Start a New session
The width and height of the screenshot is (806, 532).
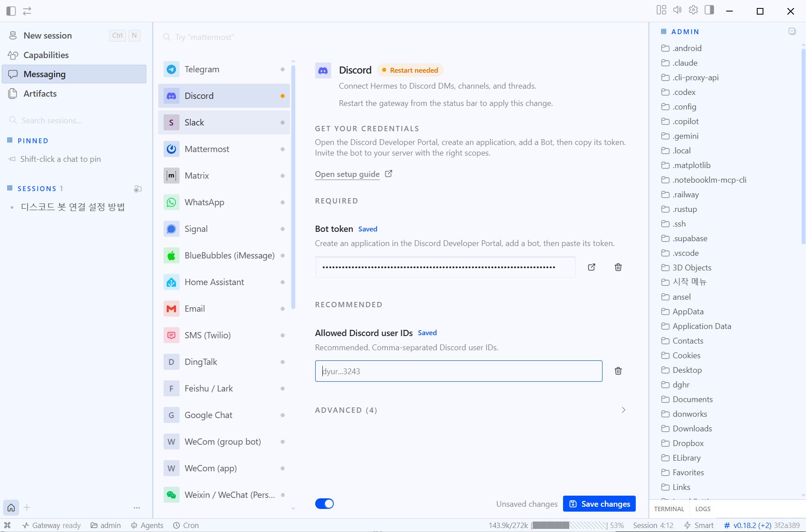tap(74, 35)
